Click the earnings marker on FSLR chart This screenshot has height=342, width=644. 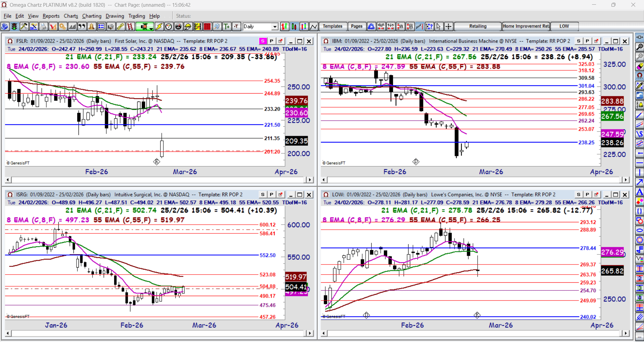tap(157, 162)
